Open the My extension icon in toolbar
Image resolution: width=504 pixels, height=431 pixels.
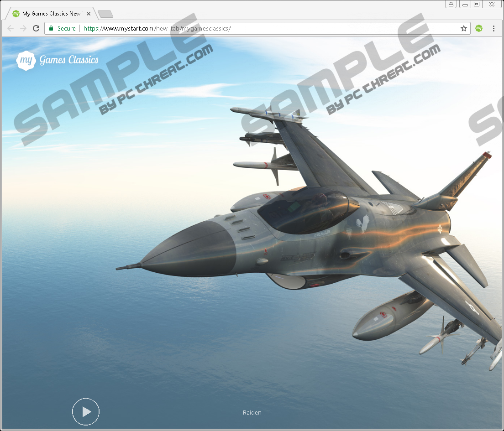[479, 28]
